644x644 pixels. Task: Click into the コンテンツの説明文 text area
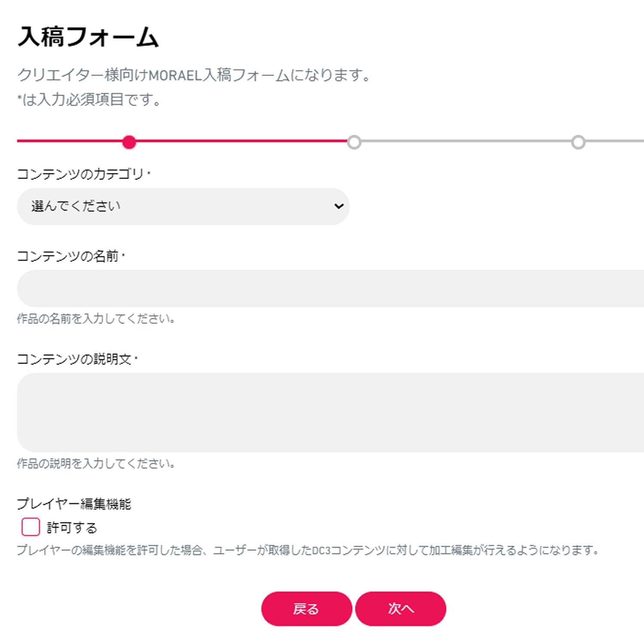click(330, 412)
